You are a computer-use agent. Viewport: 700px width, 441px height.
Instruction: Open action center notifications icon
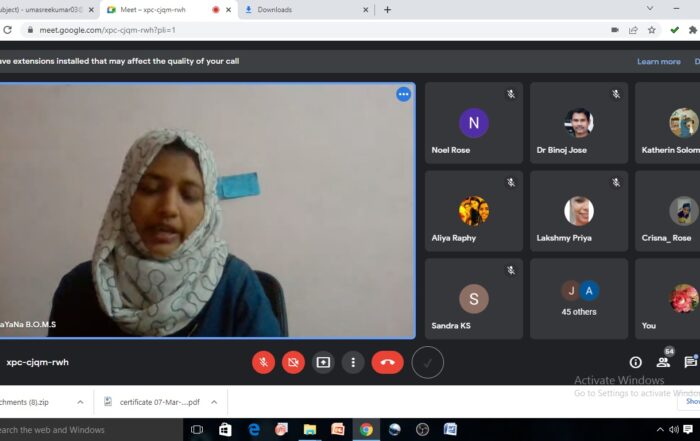(x=688, y=430)
